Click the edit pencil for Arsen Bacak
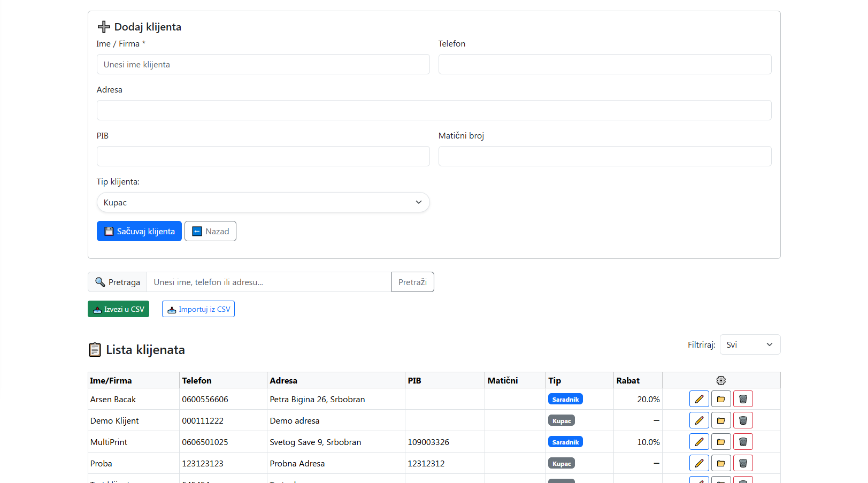This screenshot has height=483, width=868. click(x=698, y=399)
